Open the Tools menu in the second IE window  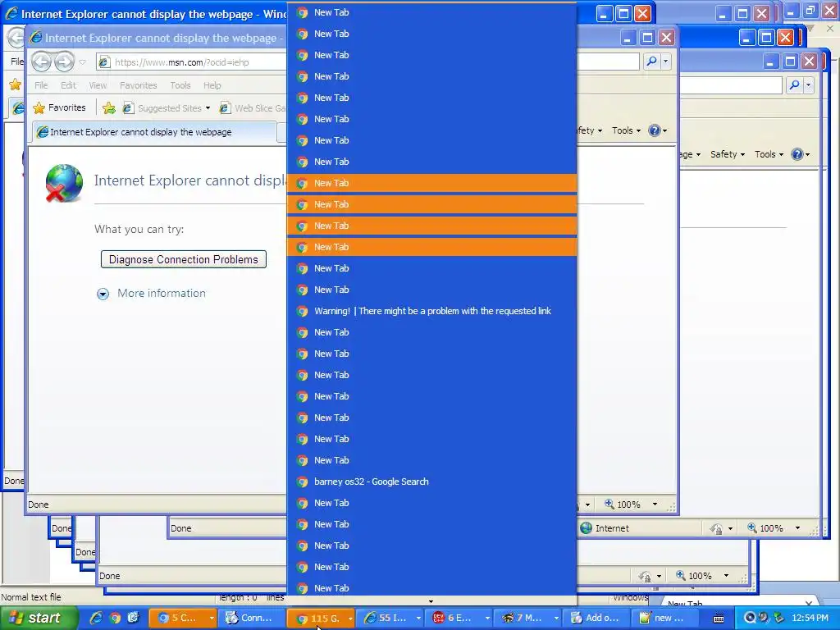(769, 154)
